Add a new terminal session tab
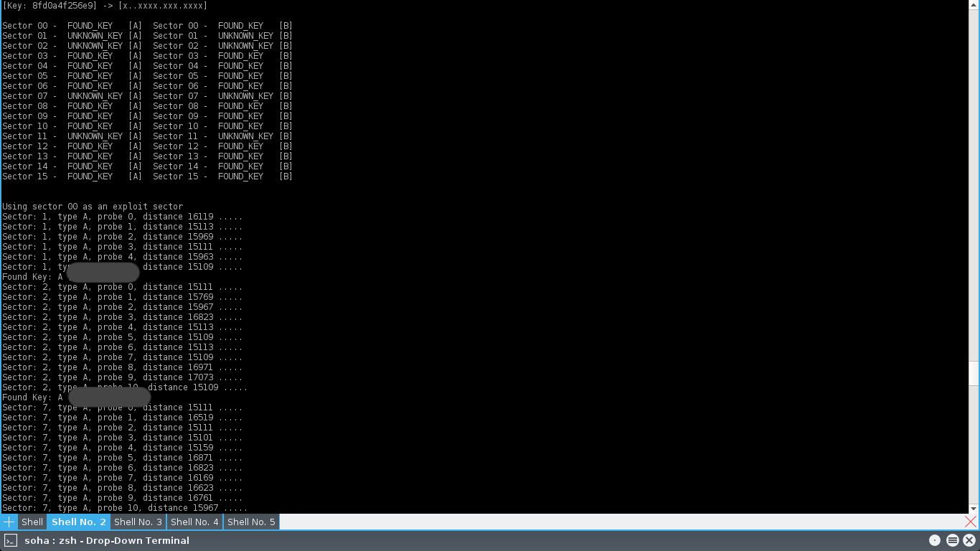The image size is (980, 551). (9, 522)
